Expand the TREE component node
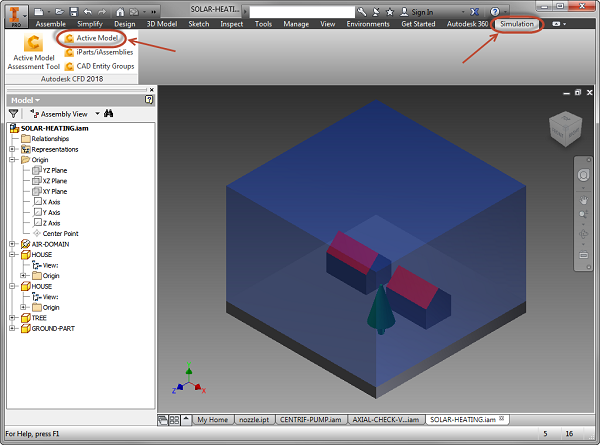This screenshot has width=600, height=445. click(12, 318)
